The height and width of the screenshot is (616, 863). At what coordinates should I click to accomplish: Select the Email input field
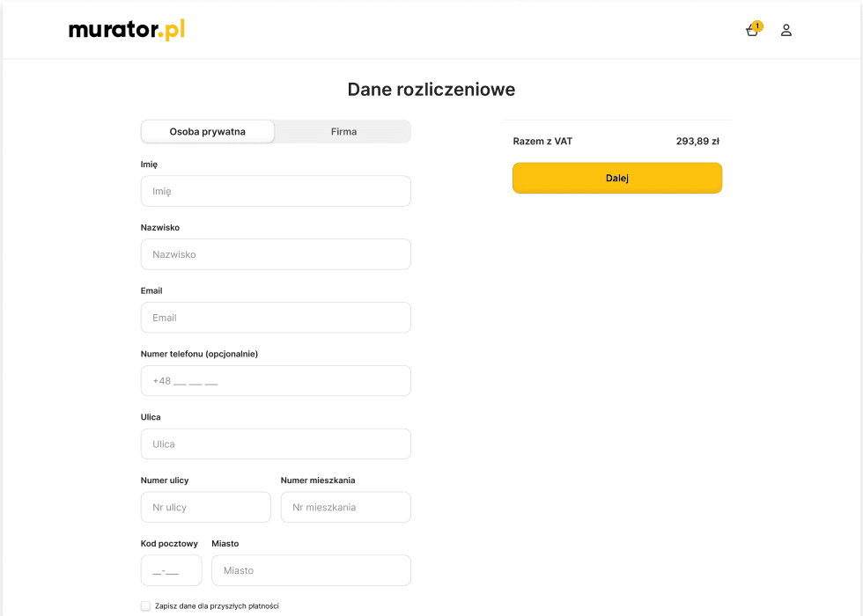(276, 318)
